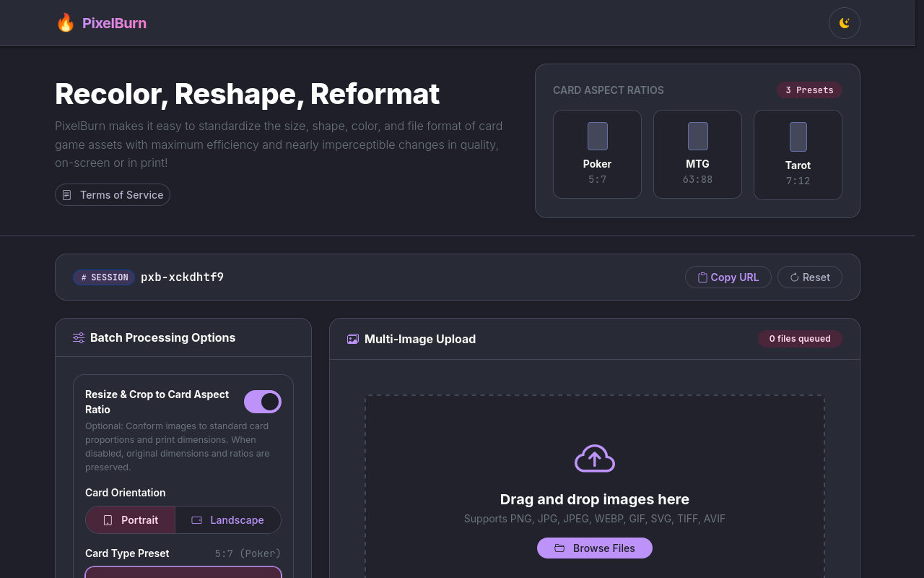Screen dimensions: 924x578
Task: Click the cloud upload icon
Action: click(595, 459)
